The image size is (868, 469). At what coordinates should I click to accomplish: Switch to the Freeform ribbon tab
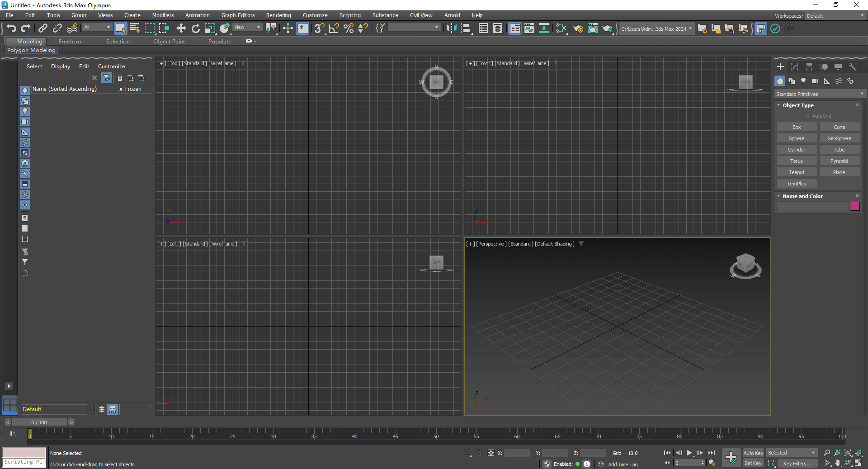[x=70, y=41]
